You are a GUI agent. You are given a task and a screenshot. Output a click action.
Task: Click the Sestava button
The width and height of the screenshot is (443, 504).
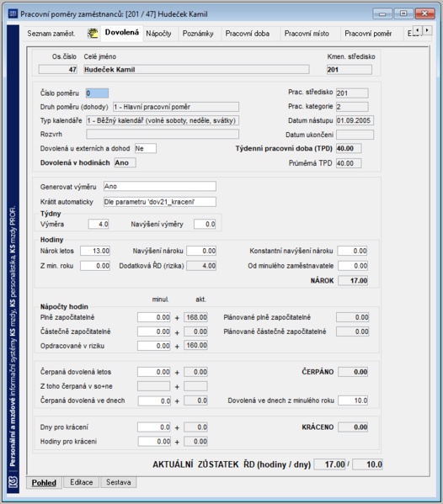click(119, 482)
